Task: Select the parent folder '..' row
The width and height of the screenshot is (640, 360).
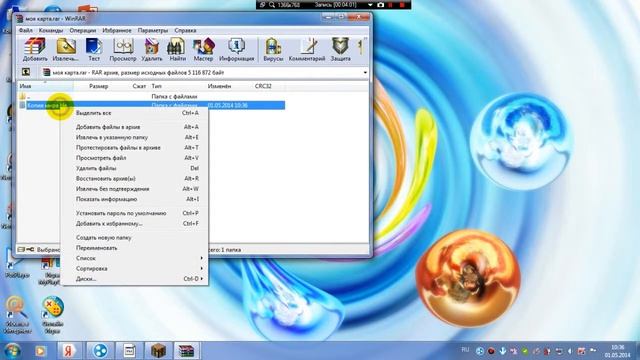Action: [152, 97]
